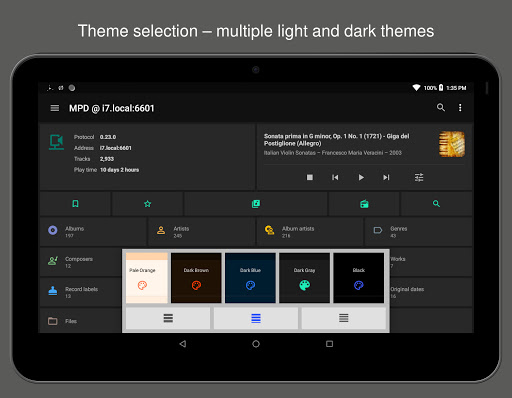Skip to the next track

(x=386, y=177)
